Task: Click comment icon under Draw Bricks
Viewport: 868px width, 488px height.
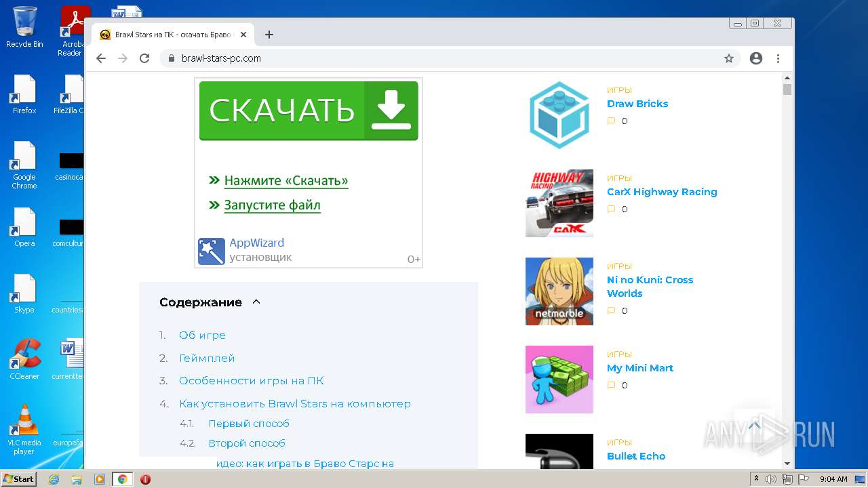Action: tap(611, 121)
